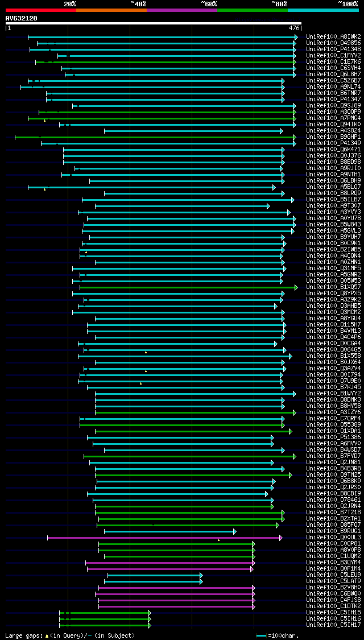The width and height of the screenshot is (364, 640).
Task: Click the orange ~40% identity legend segment
Action: [x=111, y=10]
